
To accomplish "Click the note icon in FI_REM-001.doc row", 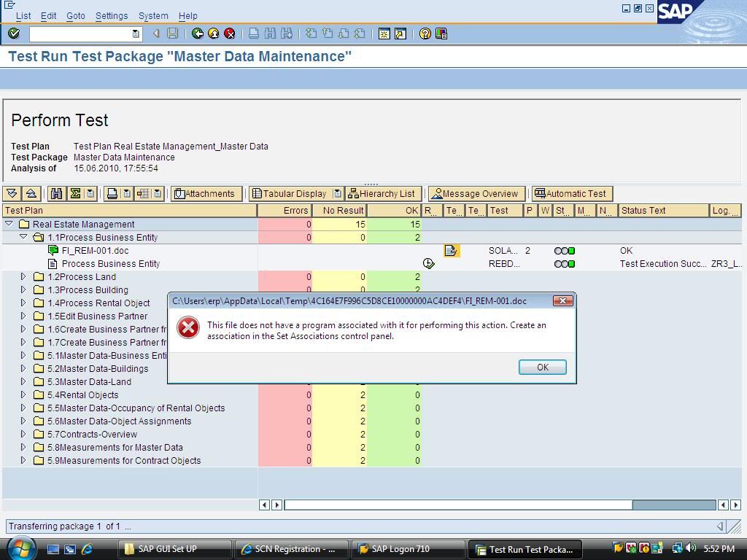I will coord(451,250).
